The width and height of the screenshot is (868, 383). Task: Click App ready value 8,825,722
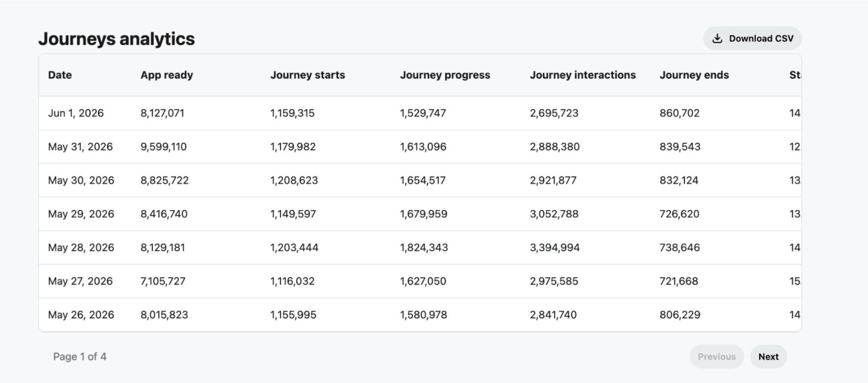coord(165,180)
